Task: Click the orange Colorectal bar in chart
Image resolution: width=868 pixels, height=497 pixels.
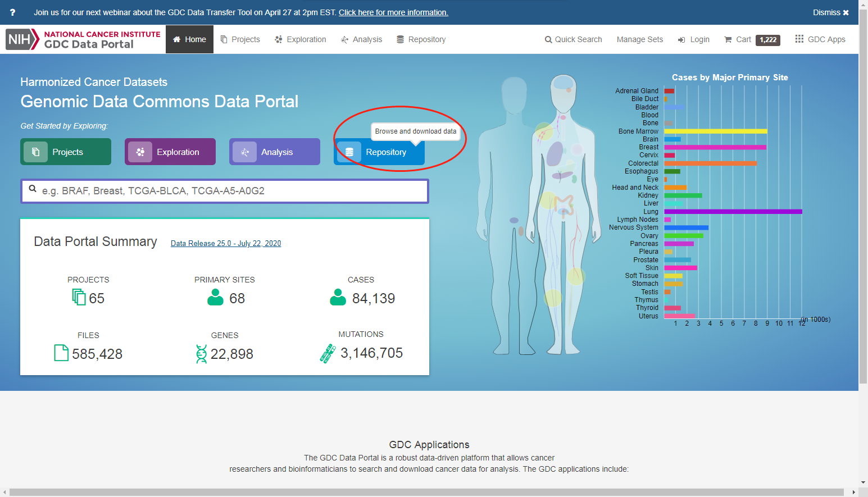Action: [710, 163]
